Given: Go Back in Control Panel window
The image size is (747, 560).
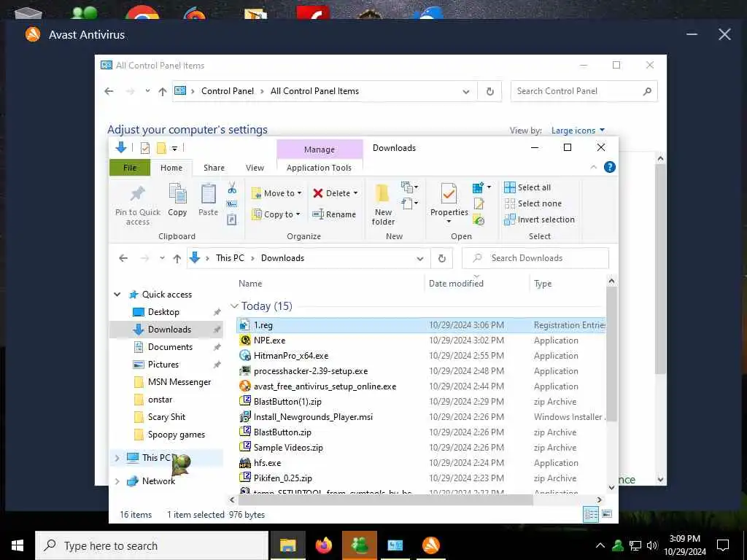Looking at the screenshot, I should [x=109, y=91].
